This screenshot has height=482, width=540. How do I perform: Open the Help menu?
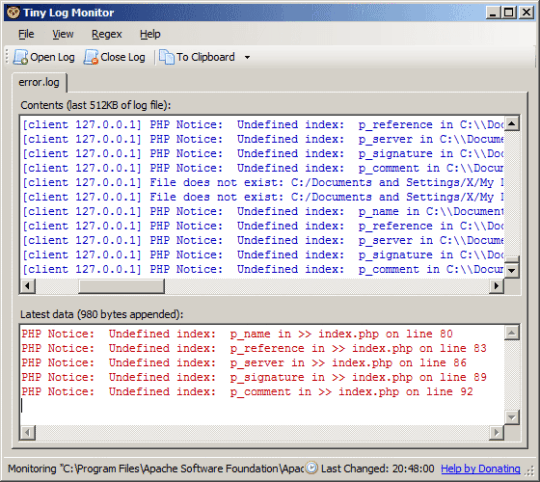(150, 34)
